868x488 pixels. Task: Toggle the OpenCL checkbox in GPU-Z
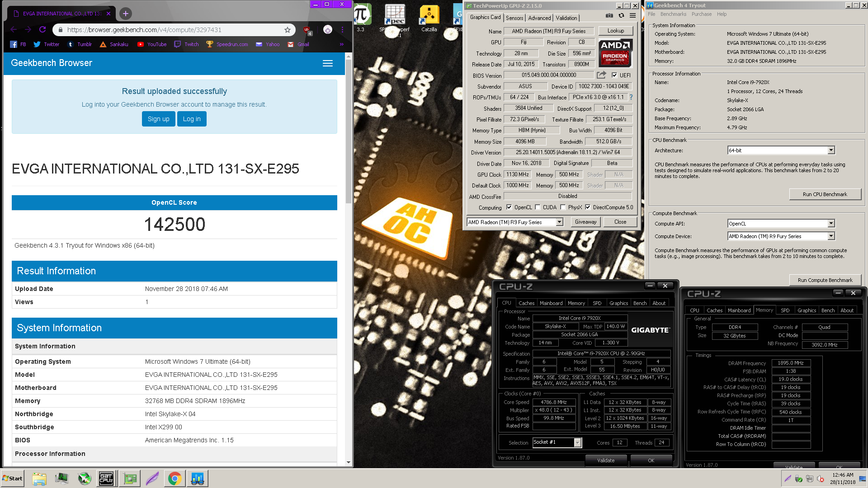509,207
